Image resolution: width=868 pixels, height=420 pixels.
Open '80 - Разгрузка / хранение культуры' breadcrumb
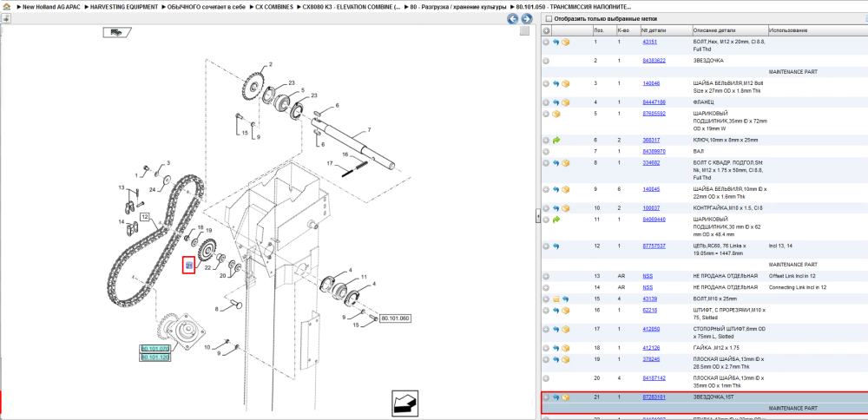pyautogui.click(x=457, y=7)
